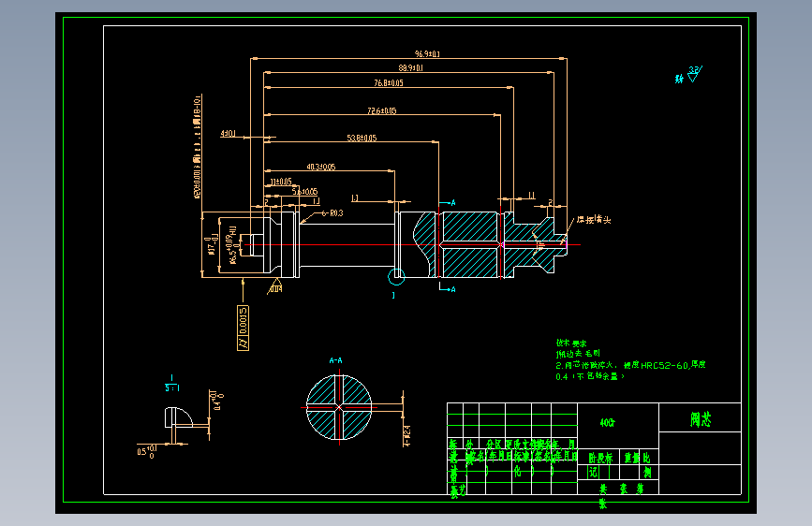
Task: Click the 0.0015 cylindricity tolerance frame
Action: 243,328
